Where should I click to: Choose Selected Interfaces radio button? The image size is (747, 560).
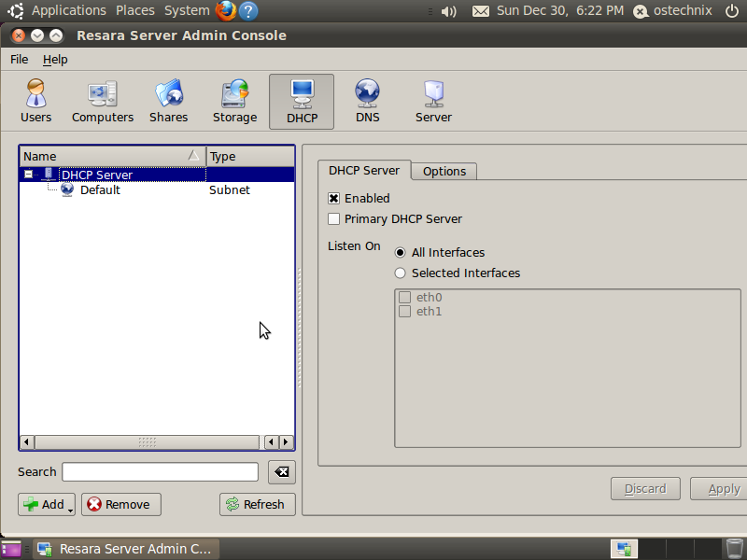pyautogui.click(x=401, y=273)
